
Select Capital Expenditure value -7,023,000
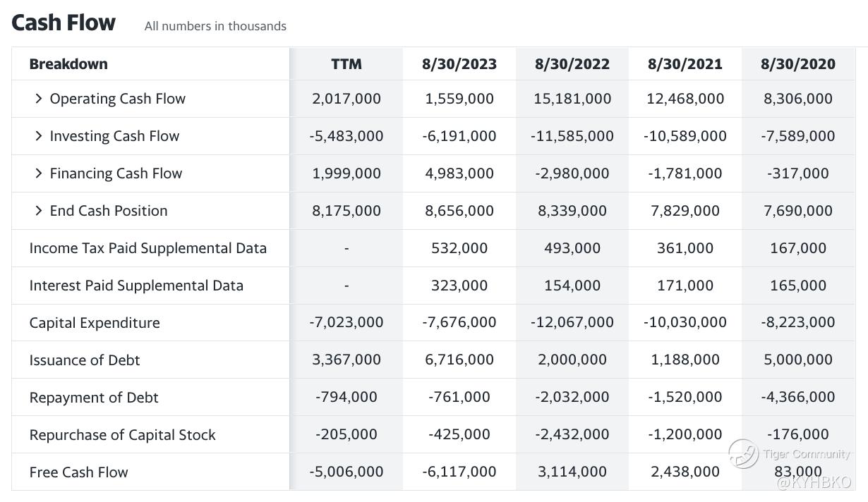click(x=346, y=322)
